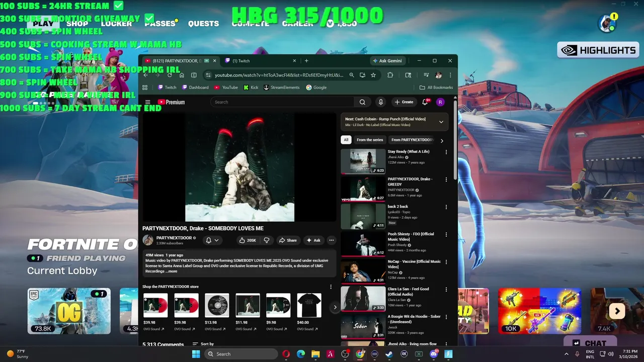Open YouTube notifications bell
This screenshot has width=644, height=362.
coord(426,102)
